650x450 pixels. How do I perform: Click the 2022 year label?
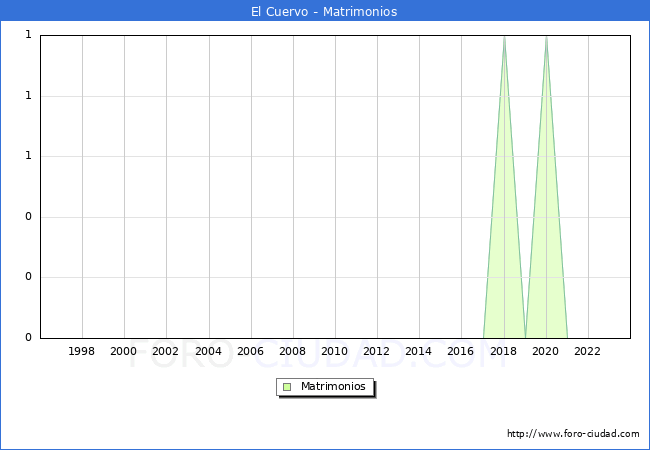(x=588, y=351)
